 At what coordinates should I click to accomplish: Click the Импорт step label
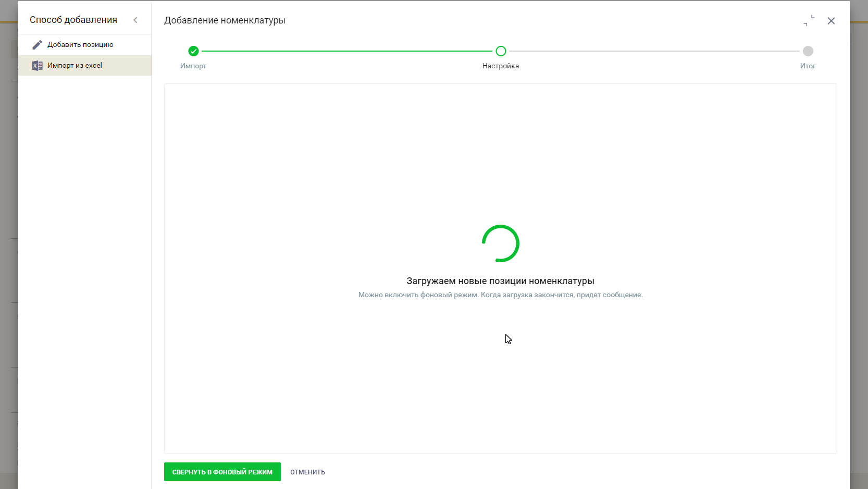pos(193,66)
